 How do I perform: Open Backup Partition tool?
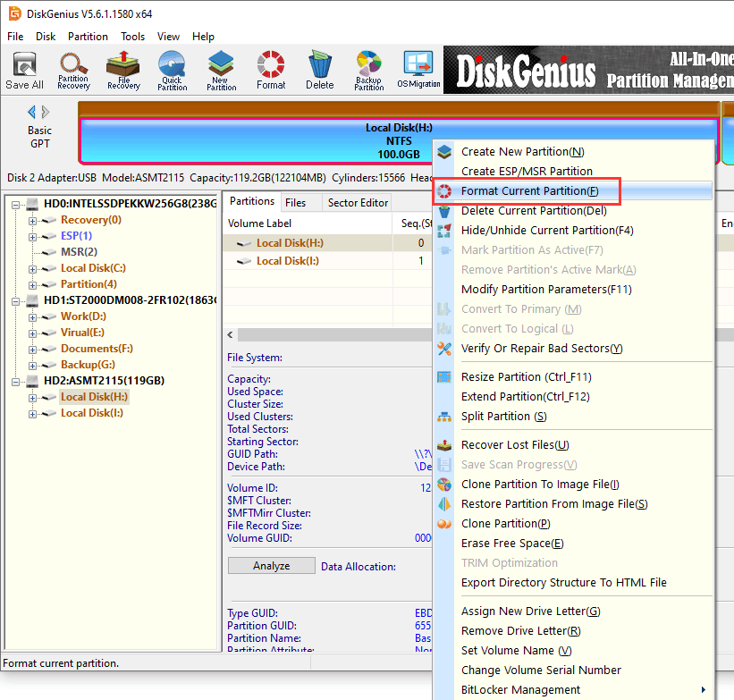click(368, 71)
